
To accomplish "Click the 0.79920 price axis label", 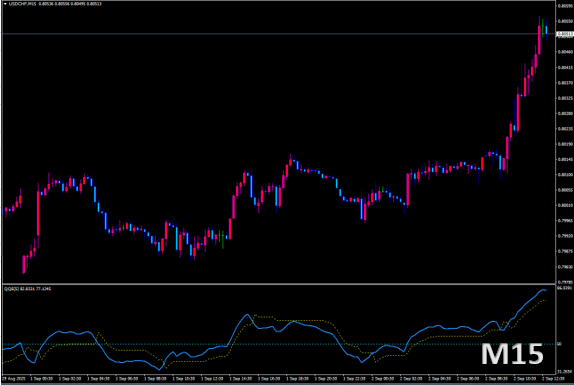I will (565, 236).
